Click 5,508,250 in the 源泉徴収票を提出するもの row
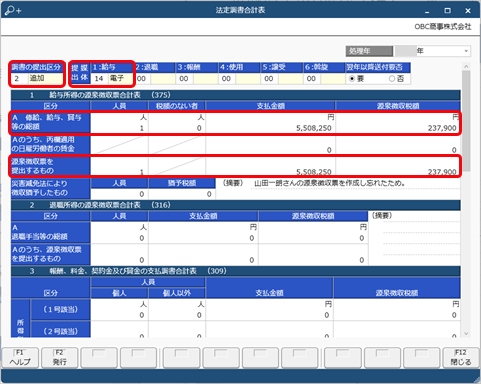Viewport: 481px width, 384px height. coord(314,172)
